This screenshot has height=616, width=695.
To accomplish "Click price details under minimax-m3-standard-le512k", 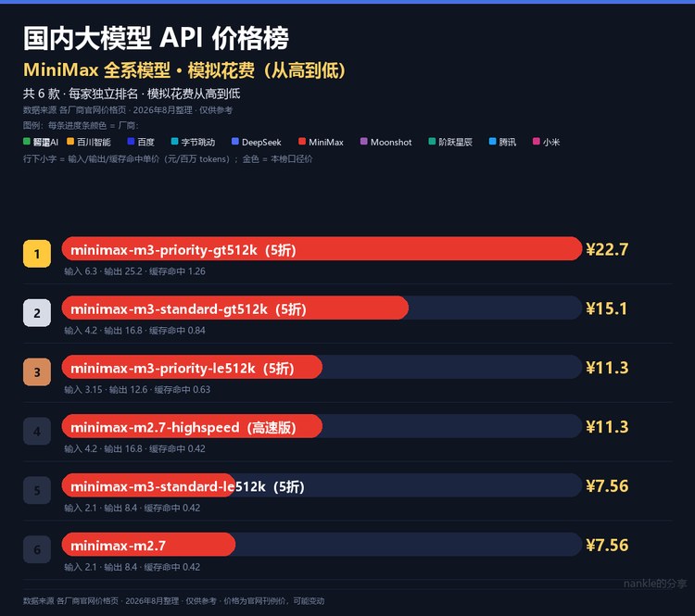I will (133, 508).
